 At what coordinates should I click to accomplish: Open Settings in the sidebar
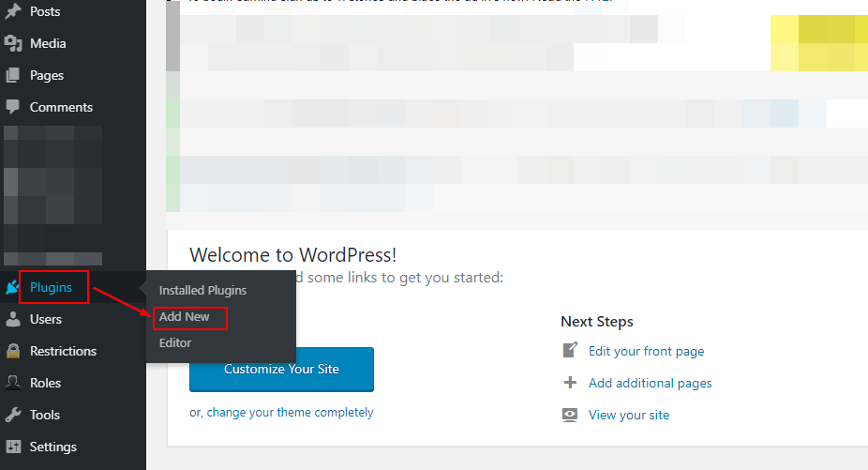[x=53, y=447]
